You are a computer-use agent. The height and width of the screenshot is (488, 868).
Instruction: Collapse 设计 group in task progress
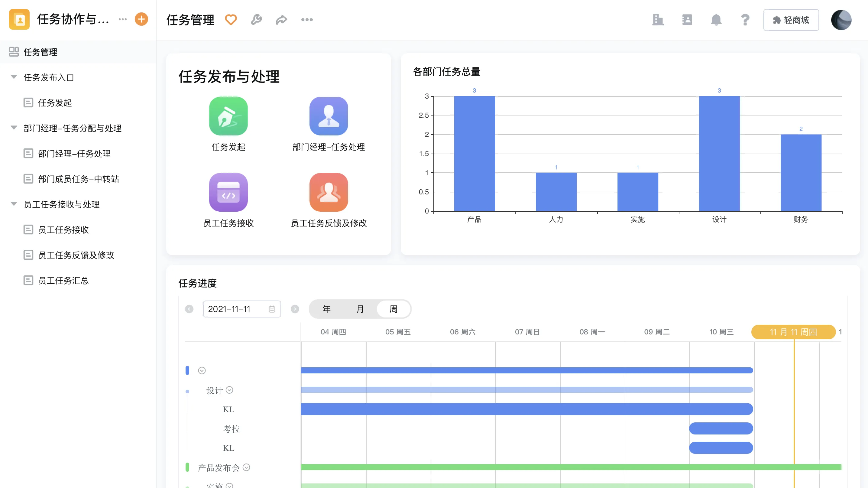[x=229, y=390]
